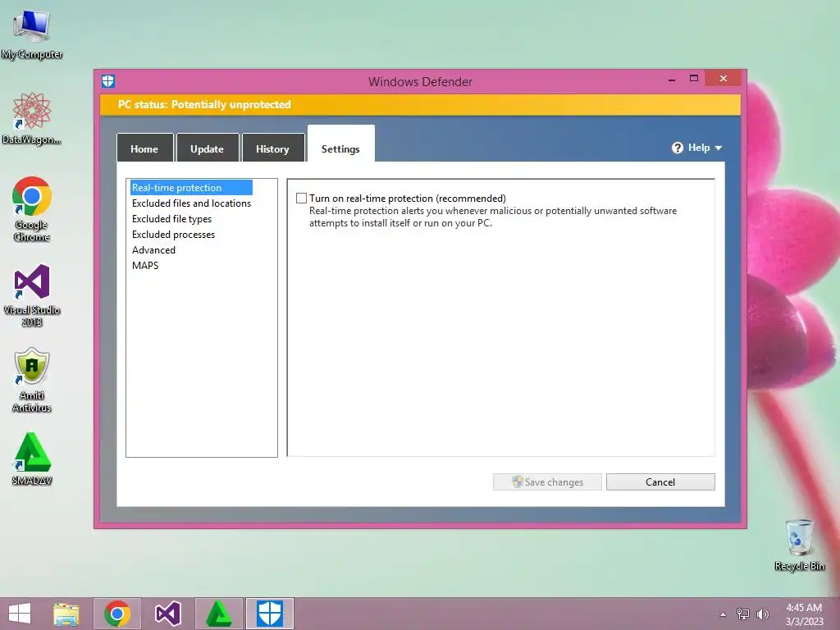Click the Windows Defender shield icon in title bar
The height and width of the screenshot is (630, 840).
pyautogui.click(x=108, y=81)
